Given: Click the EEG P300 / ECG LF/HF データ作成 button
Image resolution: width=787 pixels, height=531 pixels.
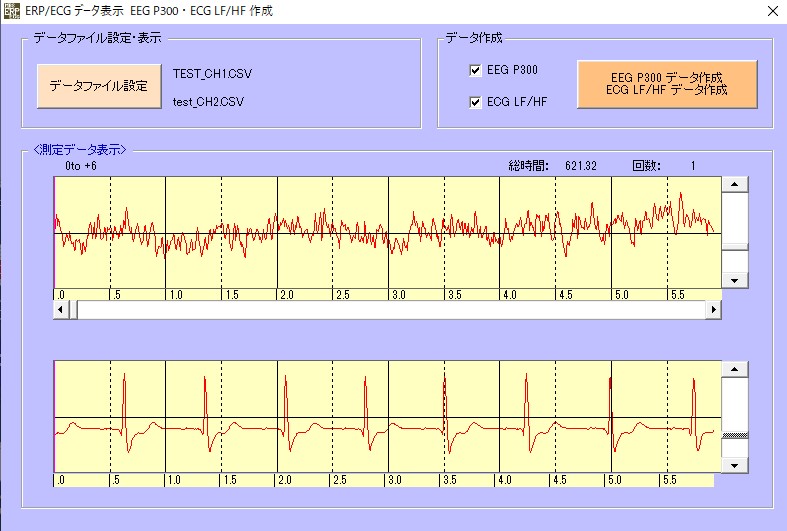Looking at the screenshot, I should click(666, 84).
